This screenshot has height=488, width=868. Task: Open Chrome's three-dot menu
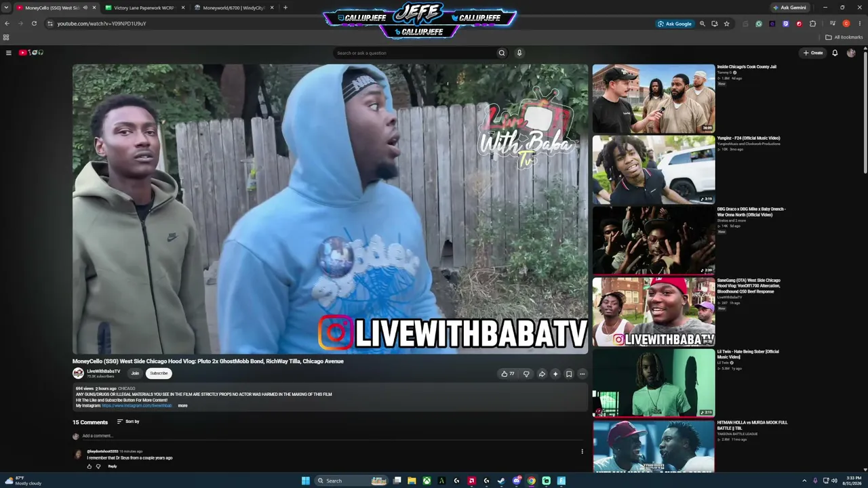point(859,24)
